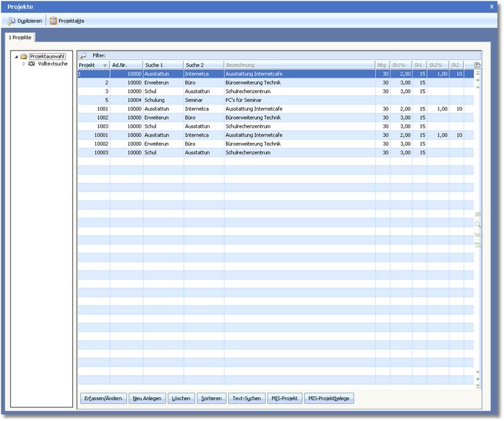
Task: Click the filter magnifier icon
Action: point(84,55)
